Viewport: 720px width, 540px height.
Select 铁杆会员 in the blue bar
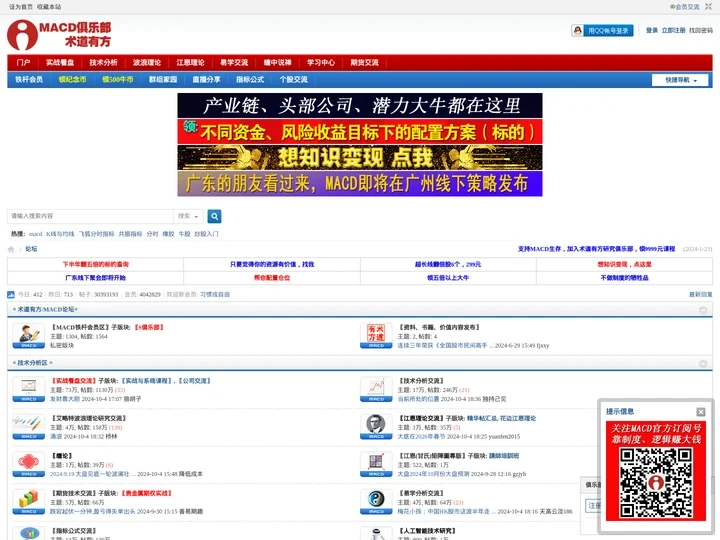[29, 79]
